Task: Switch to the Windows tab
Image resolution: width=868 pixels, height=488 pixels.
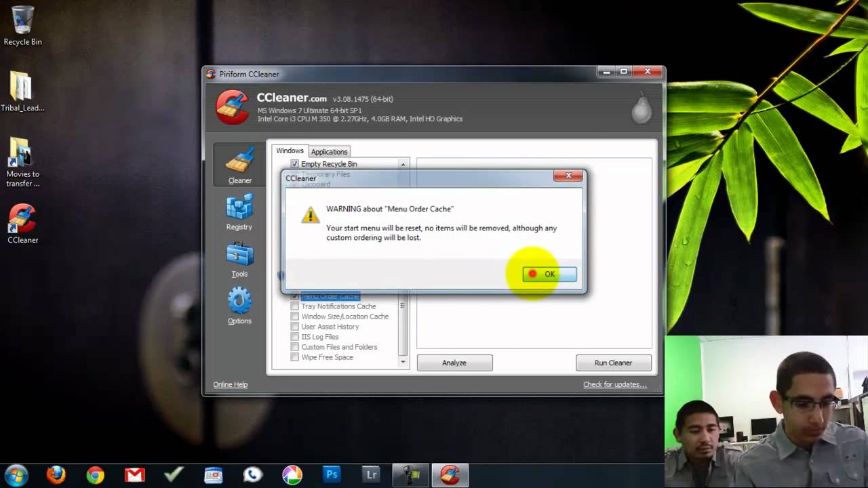Action: 290,150
